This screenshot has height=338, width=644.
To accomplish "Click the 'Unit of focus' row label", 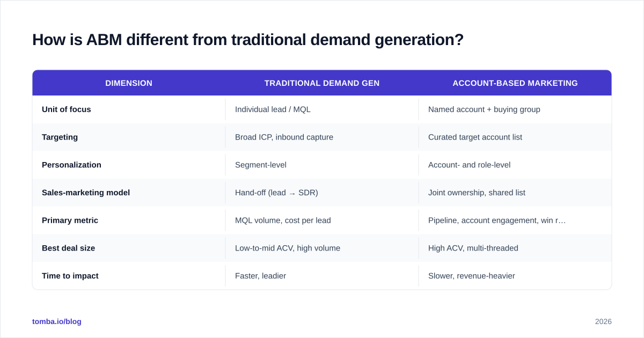I will [67, 109].
